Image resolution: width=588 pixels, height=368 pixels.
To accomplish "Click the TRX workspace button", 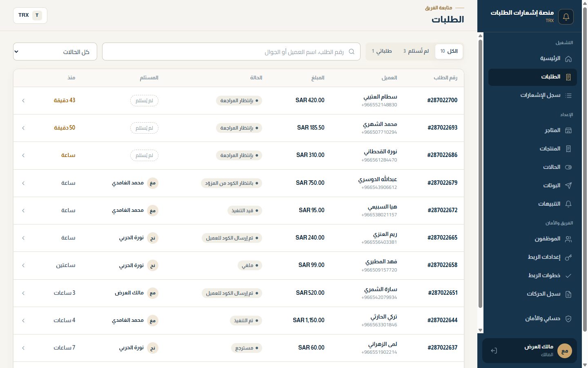I will [x=30, y=16].
